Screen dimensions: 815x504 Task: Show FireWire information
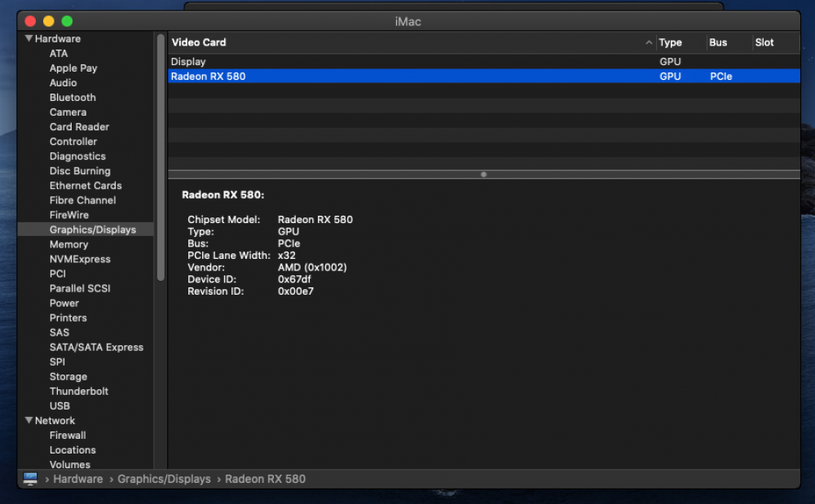69,215
